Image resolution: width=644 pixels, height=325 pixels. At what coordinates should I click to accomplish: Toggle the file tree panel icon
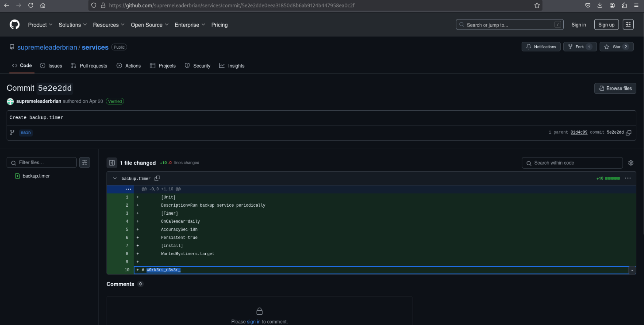112,163
